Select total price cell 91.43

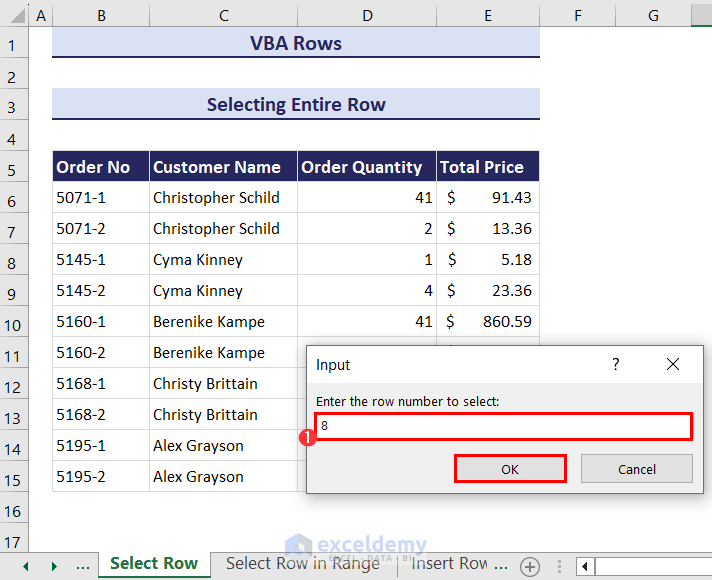click(x=488, y=198)
